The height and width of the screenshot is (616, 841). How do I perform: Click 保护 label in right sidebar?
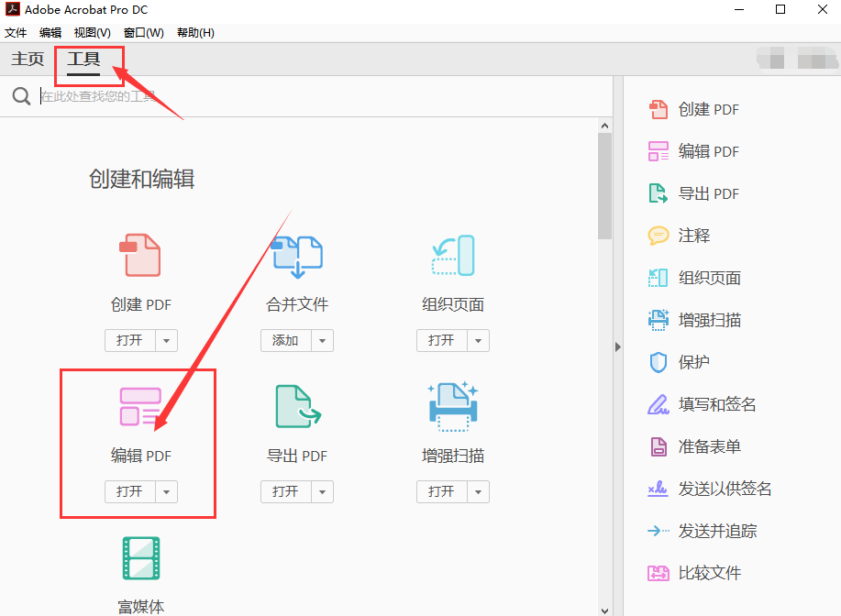click(x=694, y=362)
